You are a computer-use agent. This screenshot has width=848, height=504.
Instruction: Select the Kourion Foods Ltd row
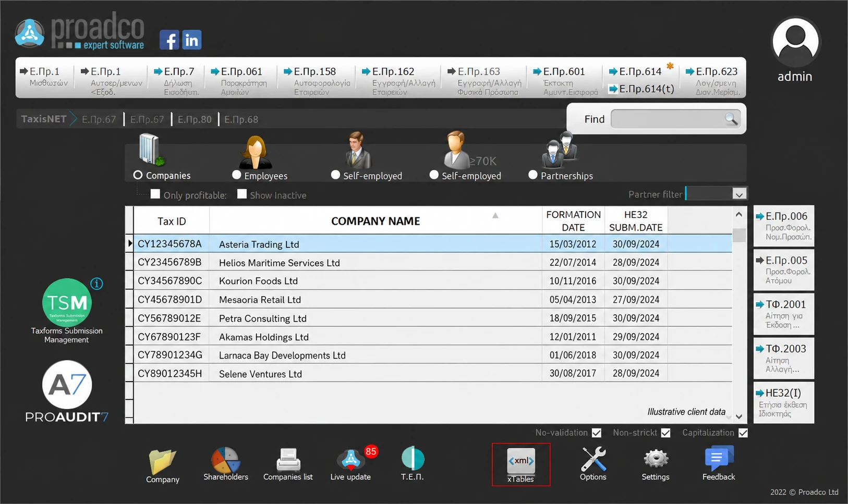pos(433,281)
